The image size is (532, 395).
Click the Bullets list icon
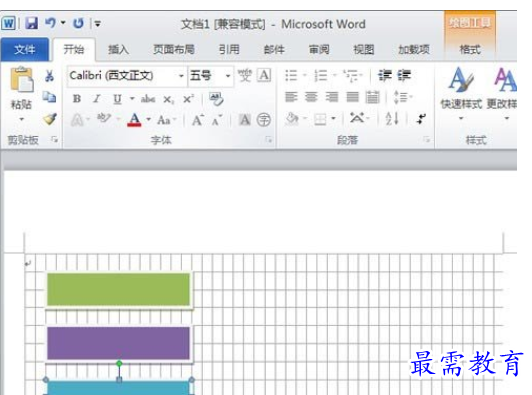(291, 75)
